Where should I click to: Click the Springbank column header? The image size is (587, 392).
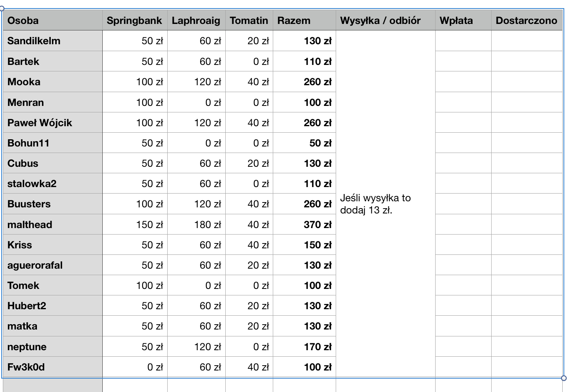(x=134, y=21)
